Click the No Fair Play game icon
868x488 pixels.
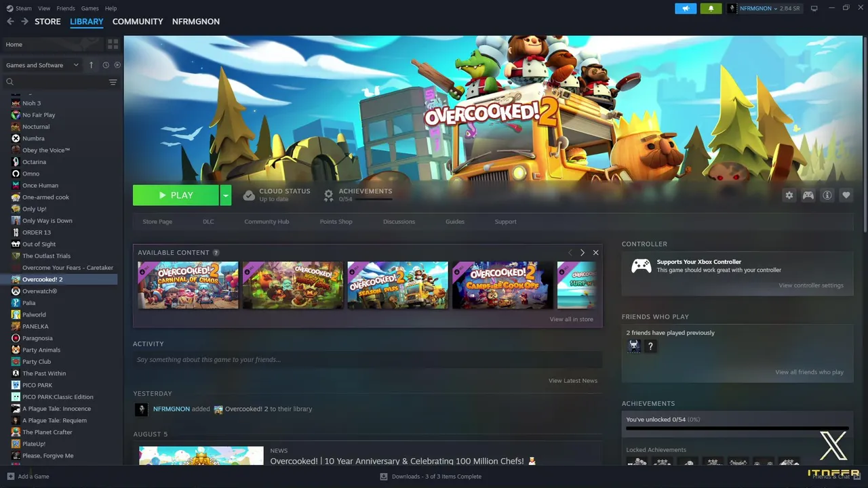pyautogui.click(x=16, y=115)
